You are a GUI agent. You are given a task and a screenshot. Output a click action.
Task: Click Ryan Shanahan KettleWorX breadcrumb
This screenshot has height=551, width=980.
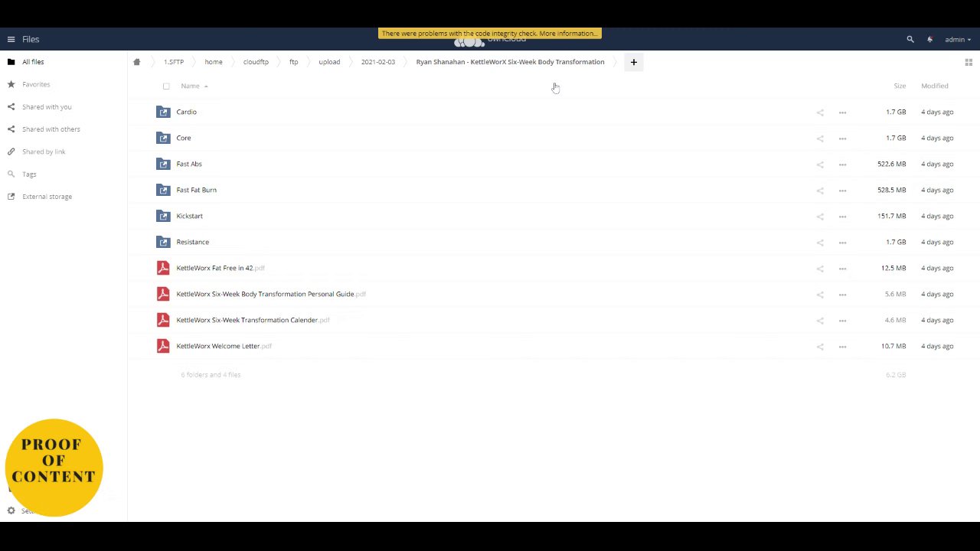(510, 62)
